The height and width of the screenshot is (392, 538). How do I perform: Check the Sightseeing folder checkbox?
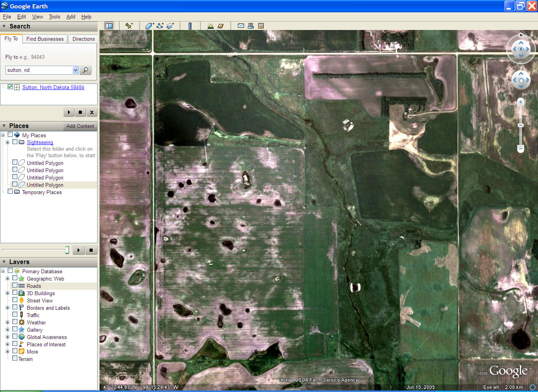tap(15, 142)
